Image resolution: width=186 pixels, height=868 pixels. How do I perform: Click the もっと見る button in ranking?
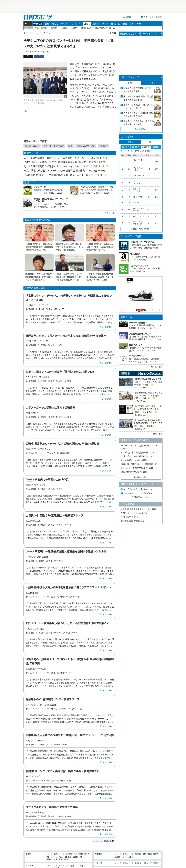[x=141, y=129]
